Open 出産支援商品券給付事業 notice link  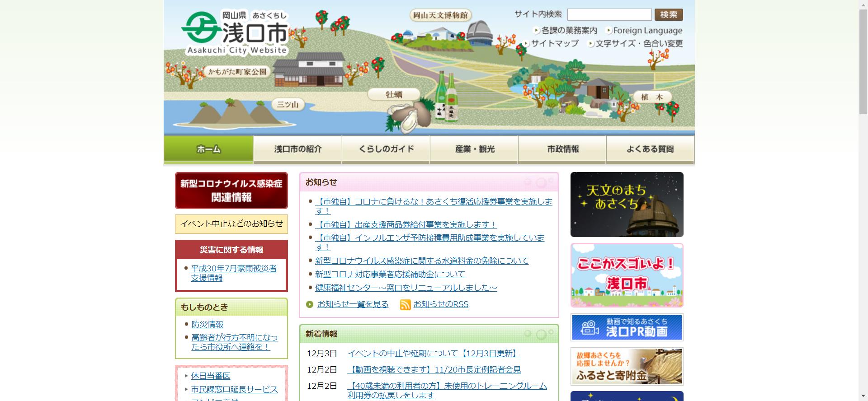click(x=406, y=224)
